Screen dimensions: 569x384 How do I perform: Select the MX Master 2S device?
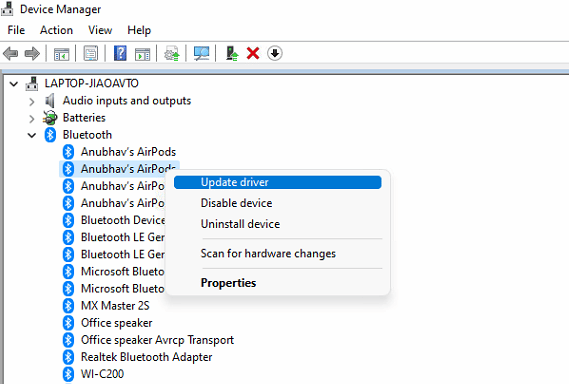115,306
